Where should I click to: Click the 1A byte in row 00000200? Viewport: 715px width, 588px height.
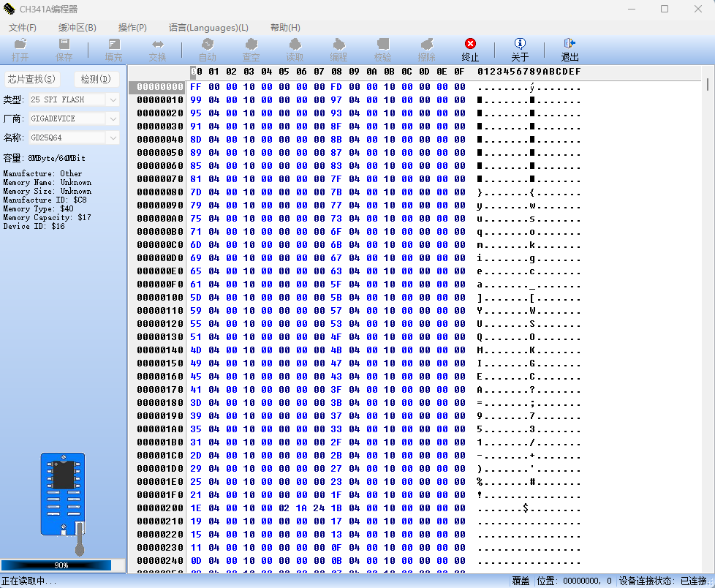pos(301,508)
